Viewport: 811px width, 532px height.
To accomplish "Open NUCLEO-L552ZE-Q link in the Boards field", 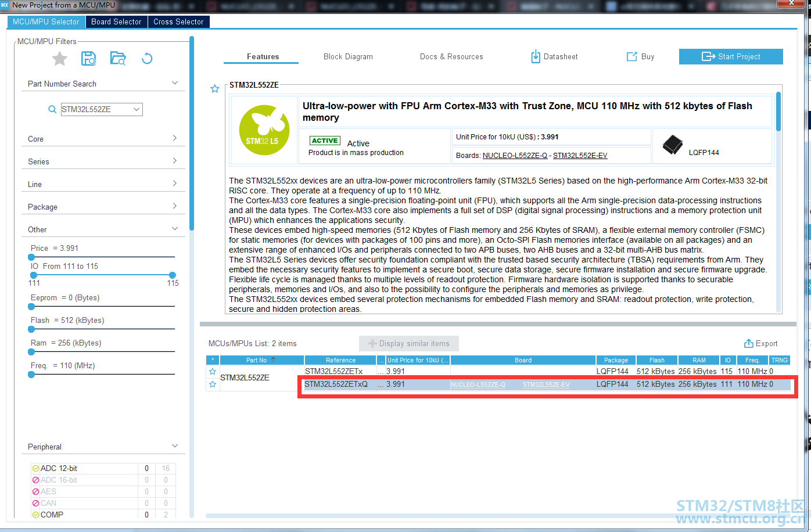I will pos(515,155).
